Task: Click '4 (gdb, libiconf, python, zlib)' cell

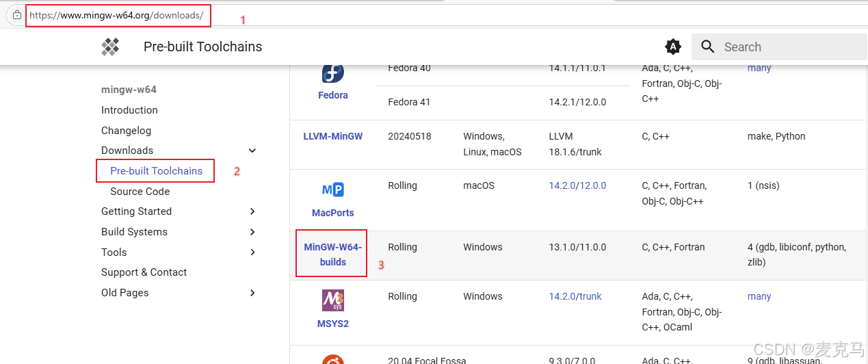Action: tap(797, 255)
